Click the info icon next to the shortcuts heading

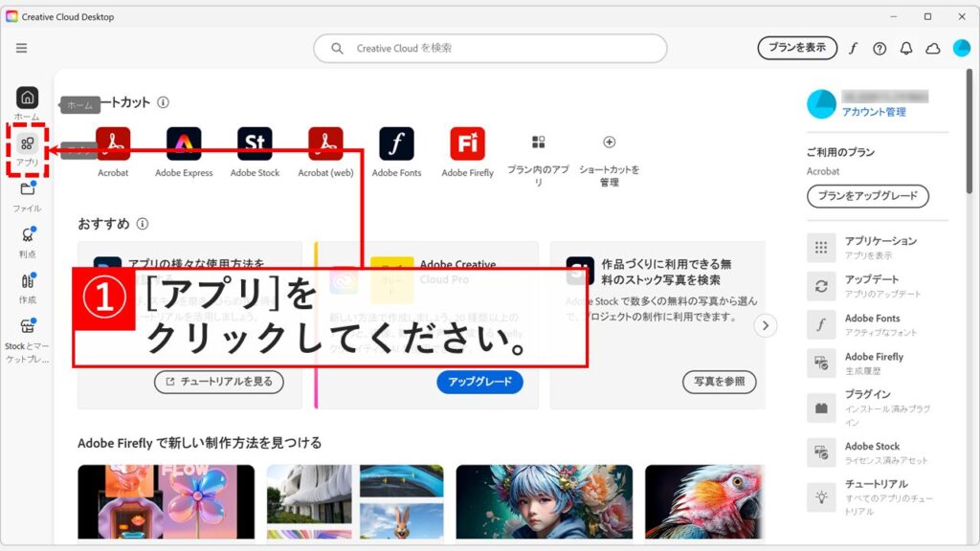pyautogui.click(x=163, y=102)
